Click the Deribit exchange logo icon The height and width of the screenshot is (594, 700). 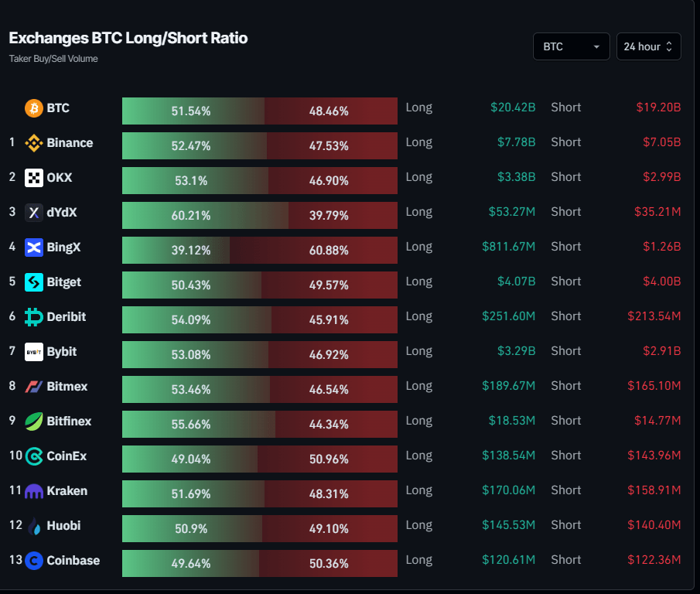click(33, 317)
